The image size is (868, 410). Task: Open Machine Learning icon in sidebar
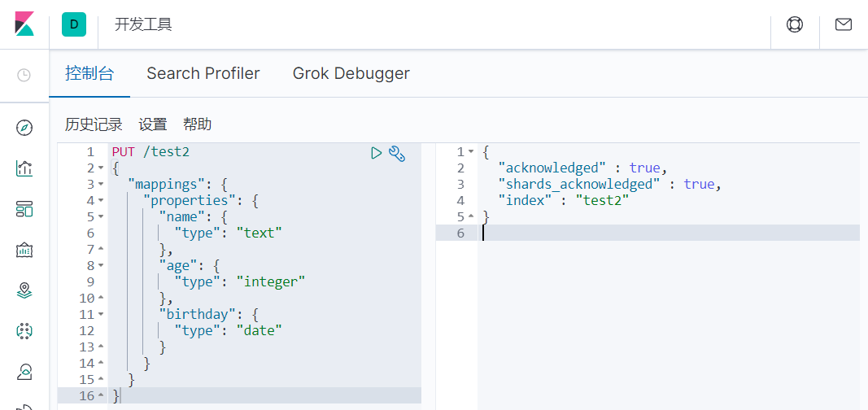point(24,331)
